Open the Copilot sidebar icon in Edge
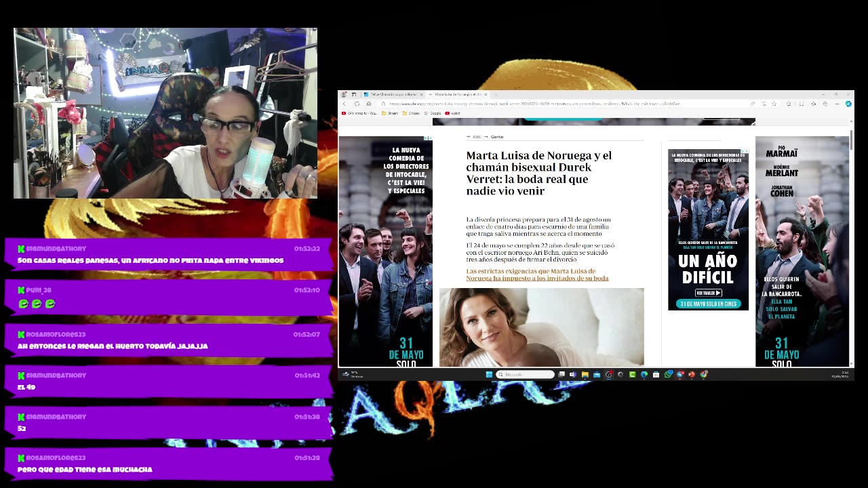The image size is (868, 488). pyautogui.click(x=848, y=104)
